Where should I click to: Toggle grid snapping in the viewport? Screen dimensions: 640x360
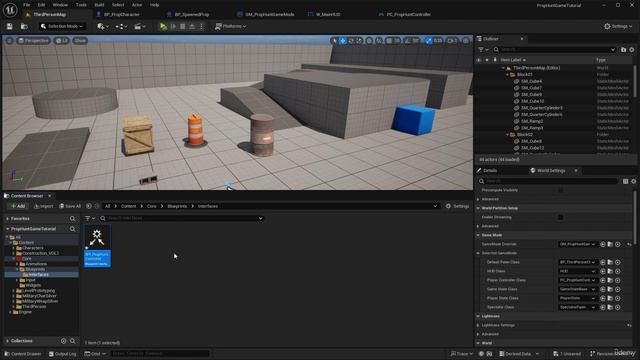click(389, 41)
